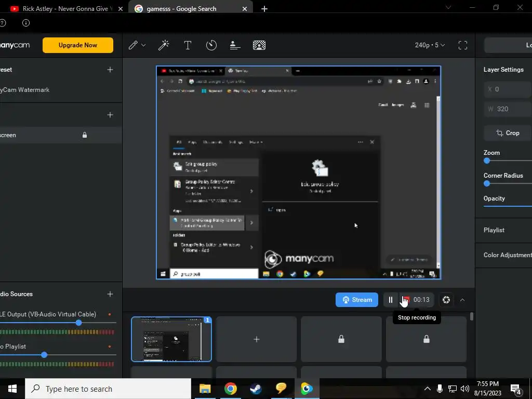Open the drawing tool options arrow
The image size is (532, 399).
(x=143, y=45)
